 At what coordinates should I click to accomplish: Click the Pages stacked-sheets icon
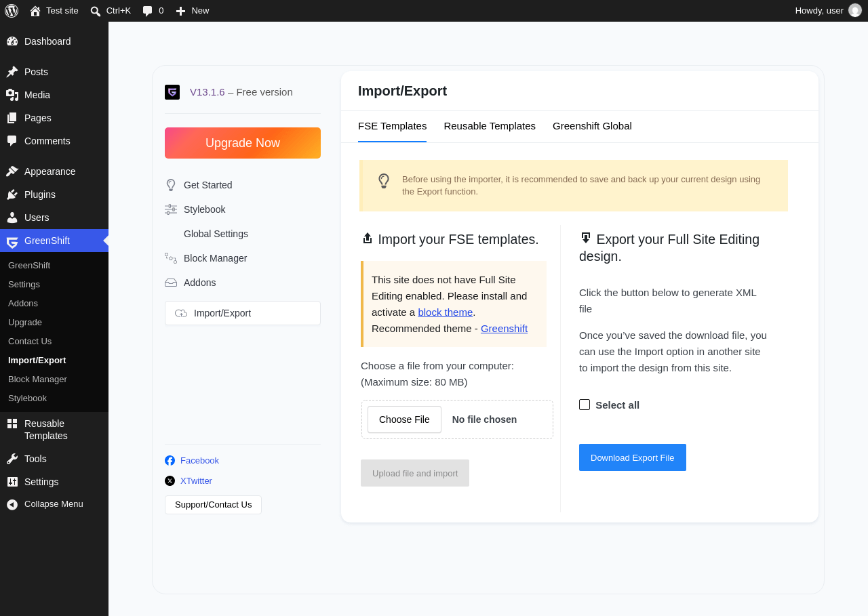point(12,118)
